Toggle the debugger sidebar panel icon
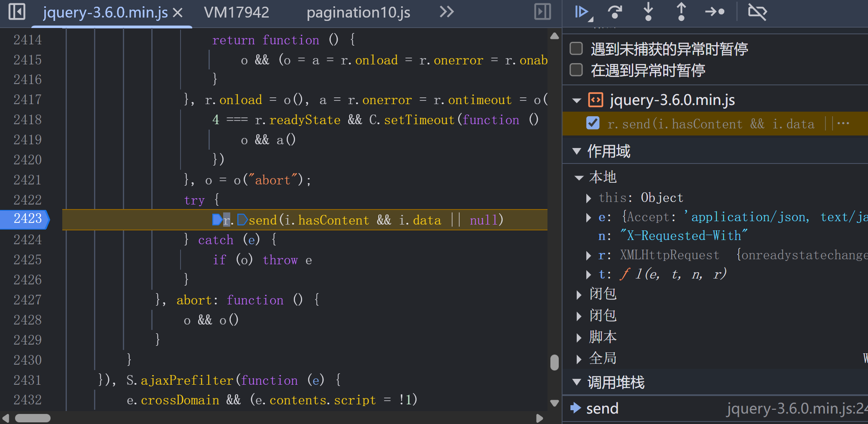 542,12
